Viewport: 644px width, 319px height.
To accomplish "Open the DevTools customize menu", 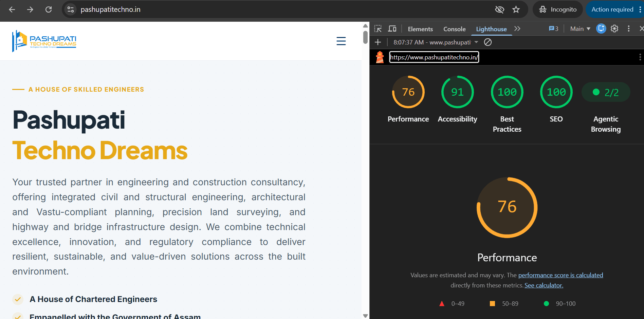I will coord(629,29).
